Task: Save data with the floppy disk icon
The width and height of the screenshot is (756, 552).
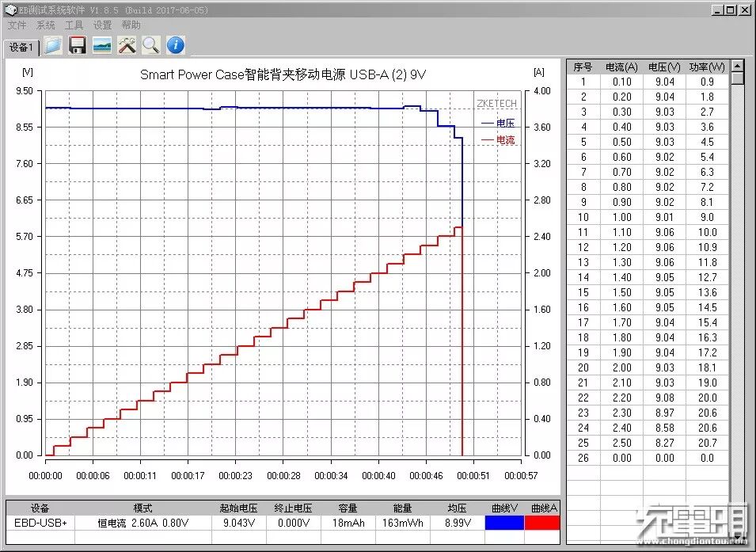Action: click(77, 45)
